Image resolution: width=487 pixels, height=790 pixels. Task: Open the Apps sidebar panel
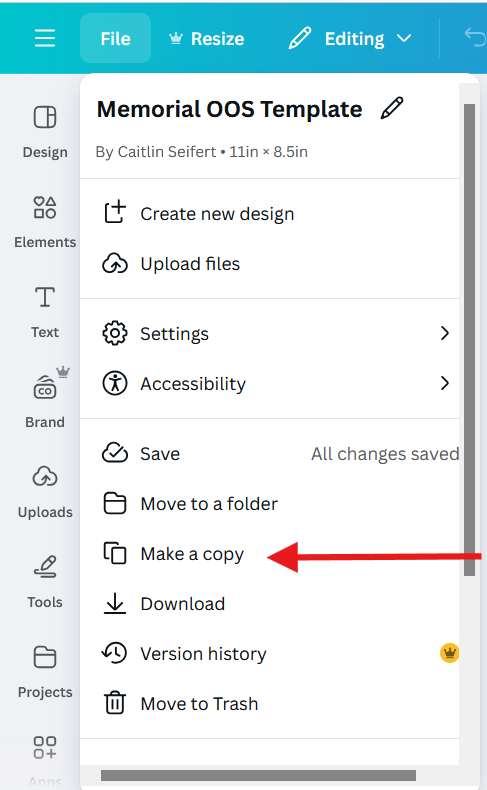click(45, 761)
